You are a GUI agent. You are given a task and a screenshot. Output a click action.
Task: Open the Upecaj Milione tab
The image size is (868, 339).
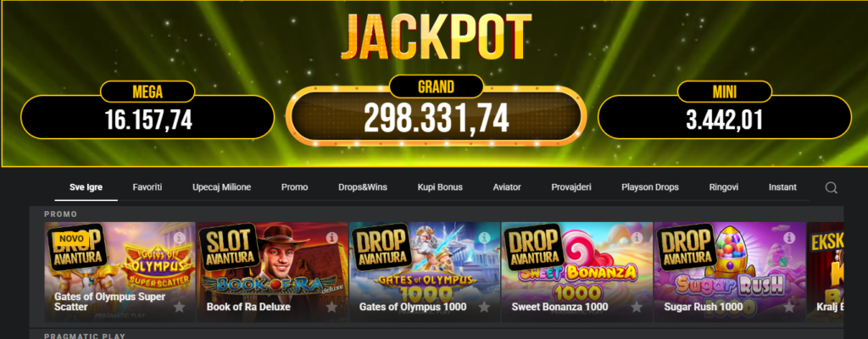click(221, 187)
